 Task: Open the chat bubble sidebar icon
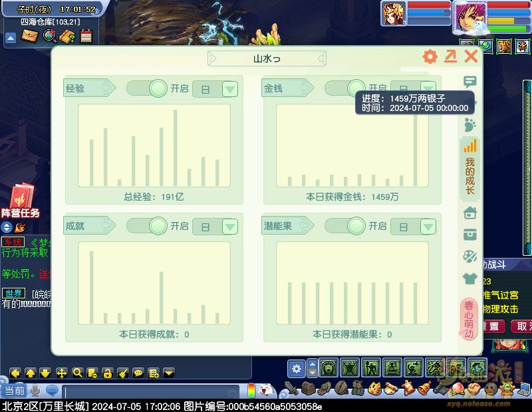click(470, 82)
